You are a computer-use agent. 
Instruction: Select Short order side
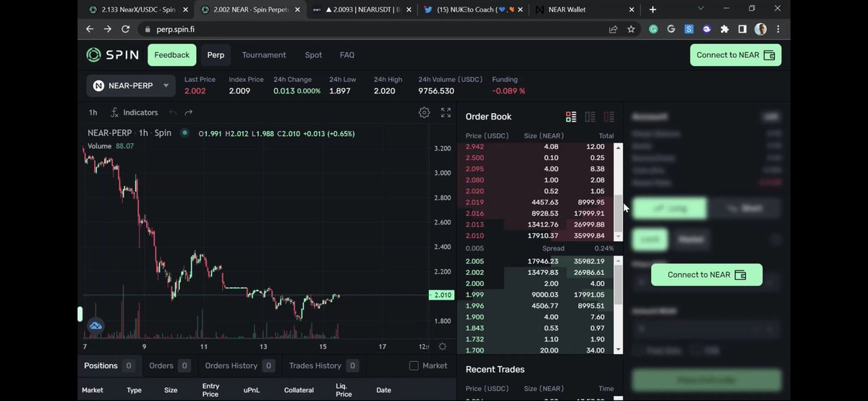tap(744, 208)
